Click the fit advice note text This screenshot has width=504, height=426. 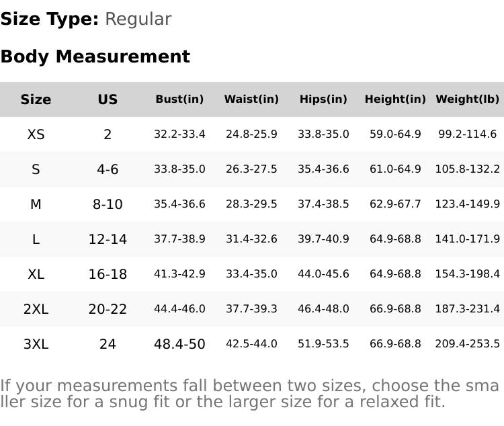point(249,394)
